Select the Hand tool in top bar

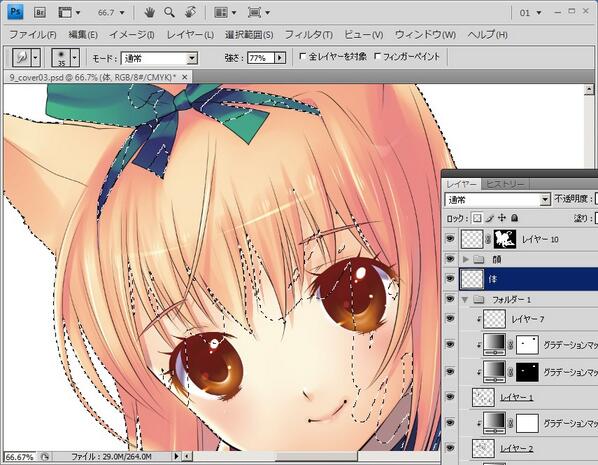tap(150, 13)
